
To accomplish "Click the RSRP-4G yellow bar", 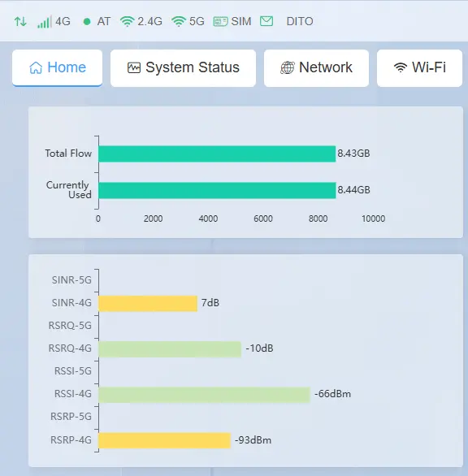I will [165, 440].
